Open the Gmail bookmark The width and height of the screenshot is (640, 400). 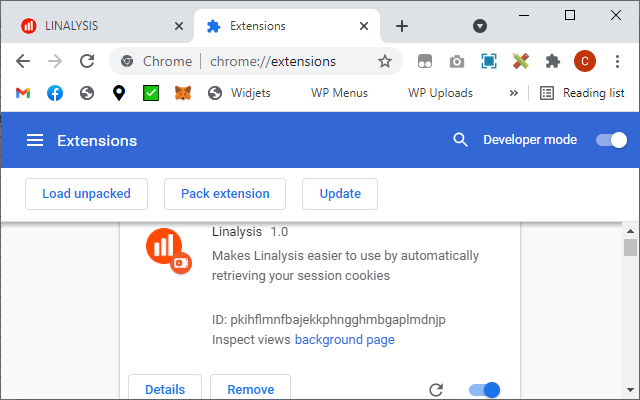click(x=23, y=93)
